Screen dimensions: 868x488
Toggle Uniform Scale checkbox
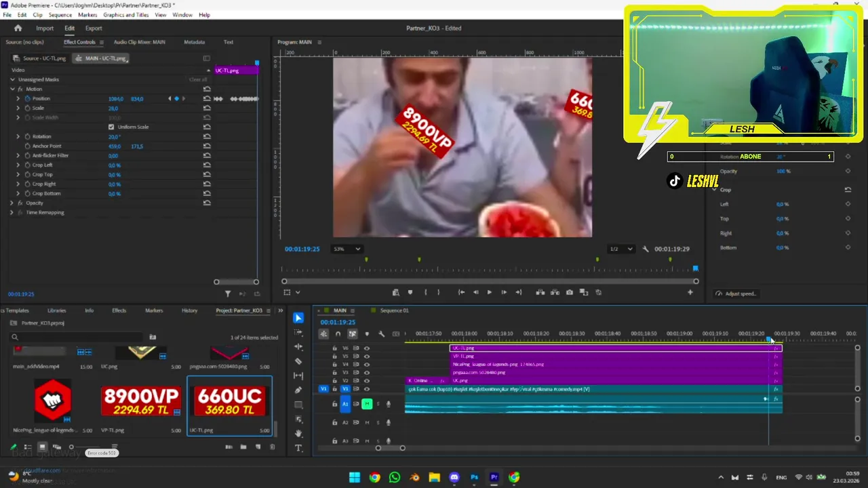[111, 127]
